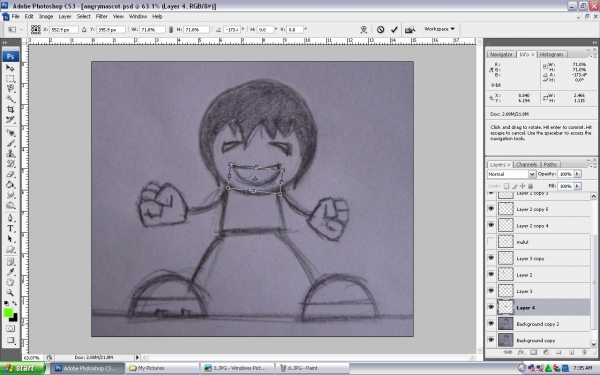Open the Workspace dropdown

439,29
